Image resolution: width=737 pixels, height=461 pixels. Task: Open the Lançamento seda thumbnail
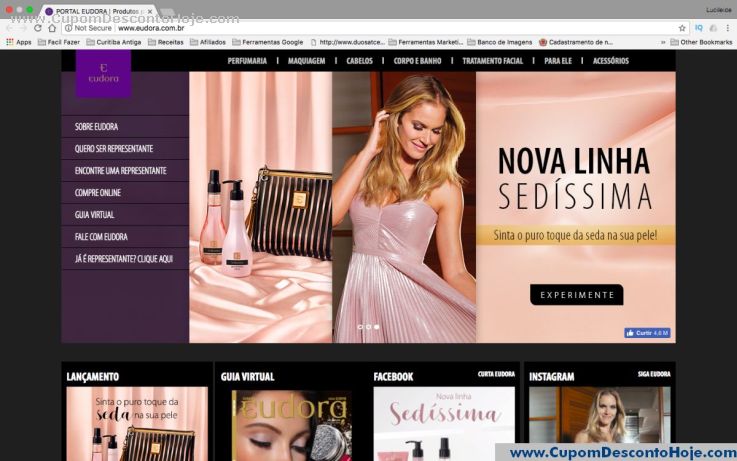[x=137, y=424]
